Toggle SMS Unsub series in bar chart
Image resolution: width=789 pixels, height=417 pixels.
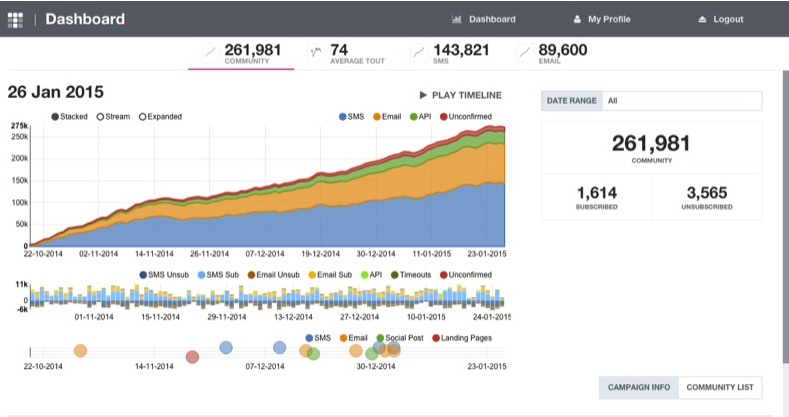[x=164, y=275]
